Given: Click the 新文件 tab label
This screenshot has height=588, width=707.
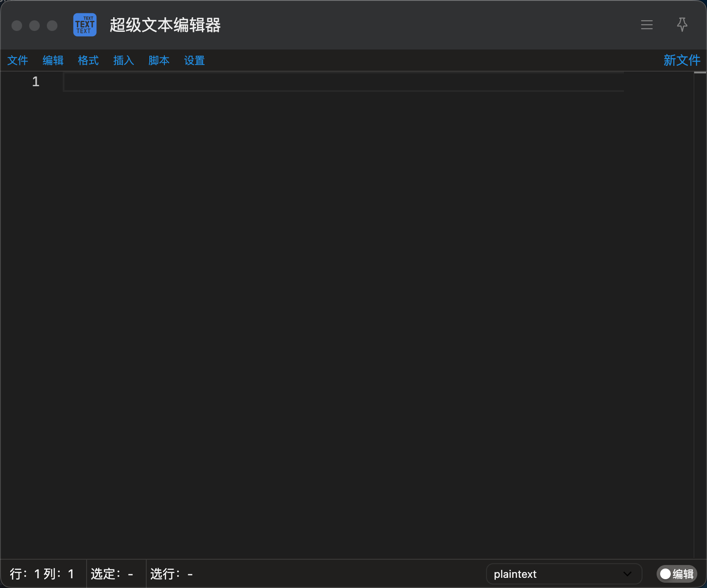Looking at the screenshot, I should click(x=682, y=60).
